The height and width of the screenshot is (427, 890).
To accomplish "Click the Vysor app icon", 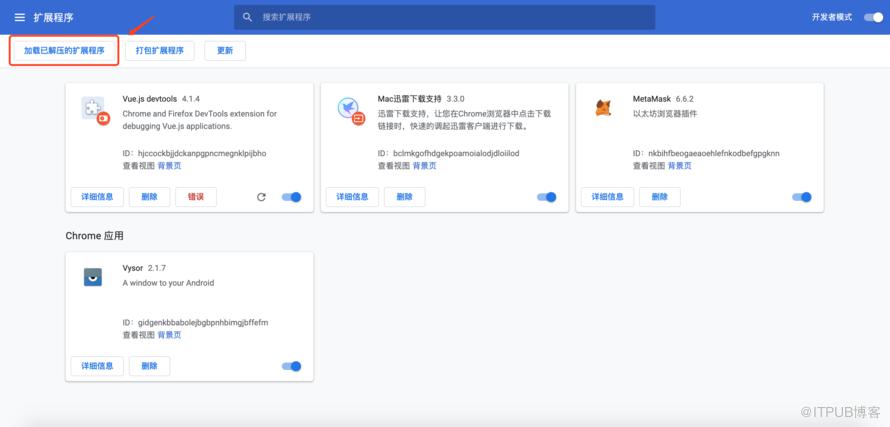I will coord(93,277).
